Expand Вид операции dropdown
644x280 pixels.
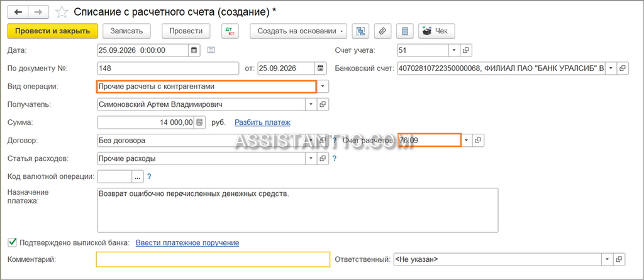[x=323, y=87]
